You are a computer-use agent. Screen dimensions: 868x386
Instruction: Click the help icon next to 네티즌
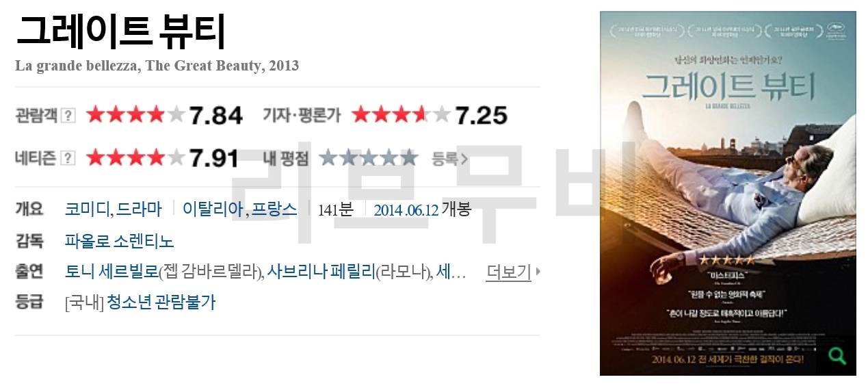[x=68, y=158]
